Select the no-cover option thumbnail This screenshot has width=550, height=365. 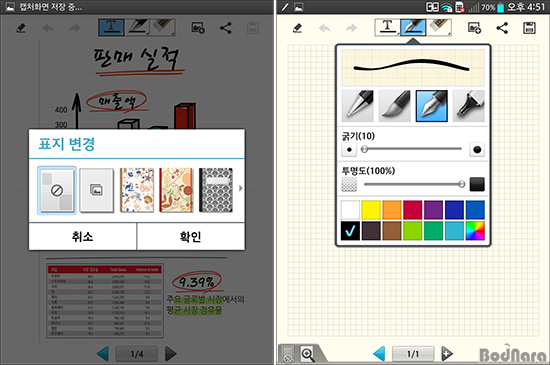tap(56, 190)
